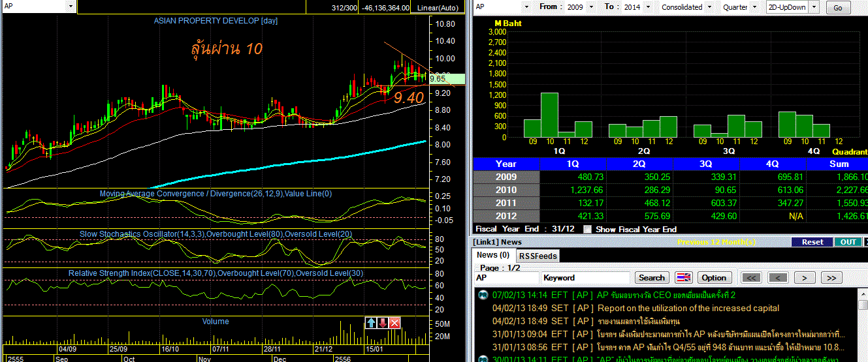Click the 1Q column header in the table
Image resolution: width=868 pixels, height=362 pixels.
pyautogui.click(x=573, y=164)
